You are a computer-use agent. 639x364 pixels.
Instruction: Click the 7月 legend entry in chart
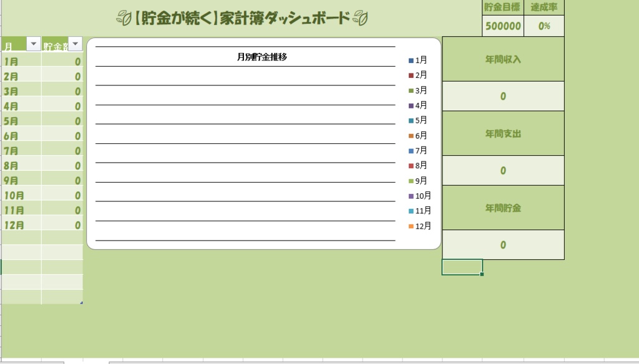(x=417, y=151)
